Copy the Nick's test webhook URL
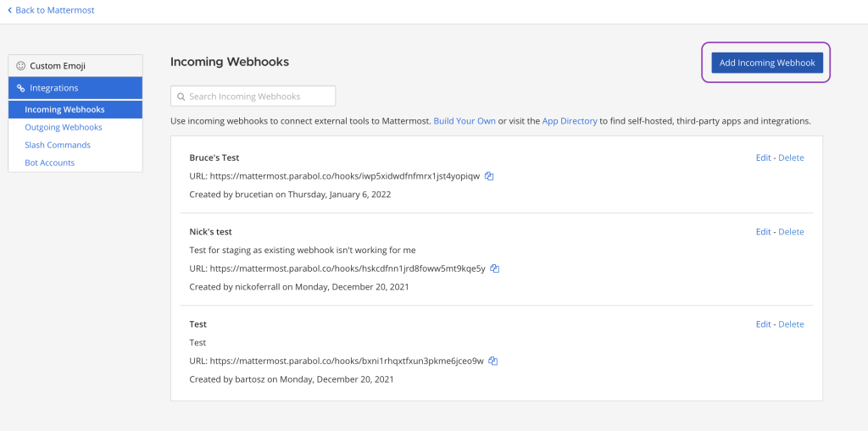Image resolution: width=868 pixels, height=431 pixels. [495, 268]
